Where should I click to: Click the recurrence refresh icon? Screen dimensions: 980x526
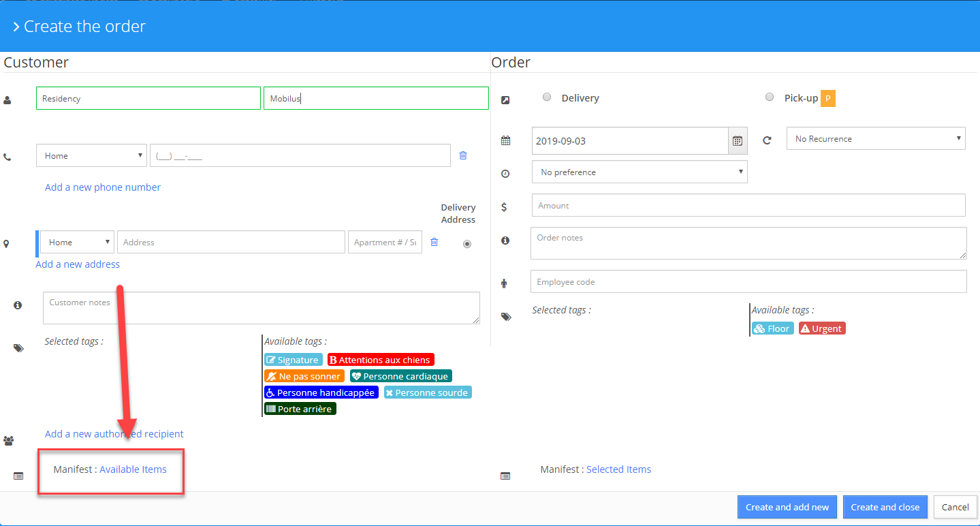(x=767, y=140)
